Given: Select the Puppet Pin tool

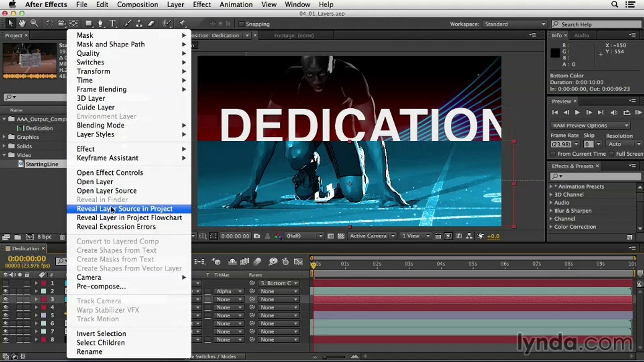Looking at the screenshot, I should (x=182, y=24).
